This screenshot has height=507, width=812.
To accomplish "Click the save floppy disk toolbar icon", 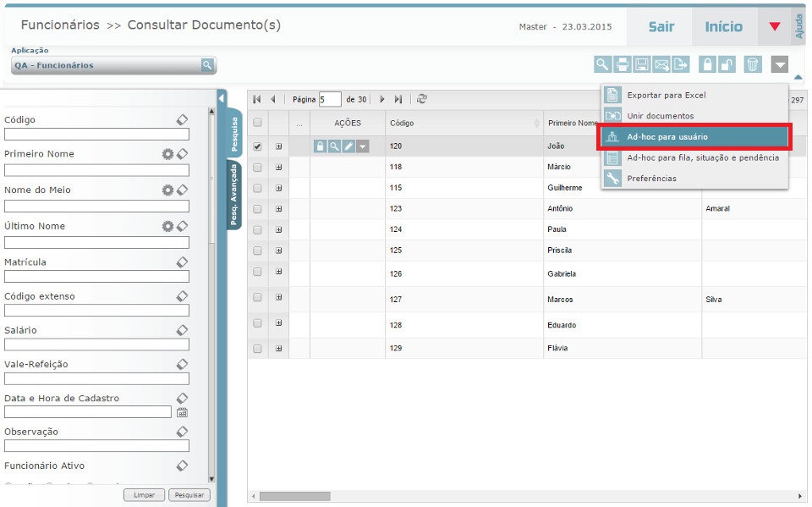I will click(642, 64).
